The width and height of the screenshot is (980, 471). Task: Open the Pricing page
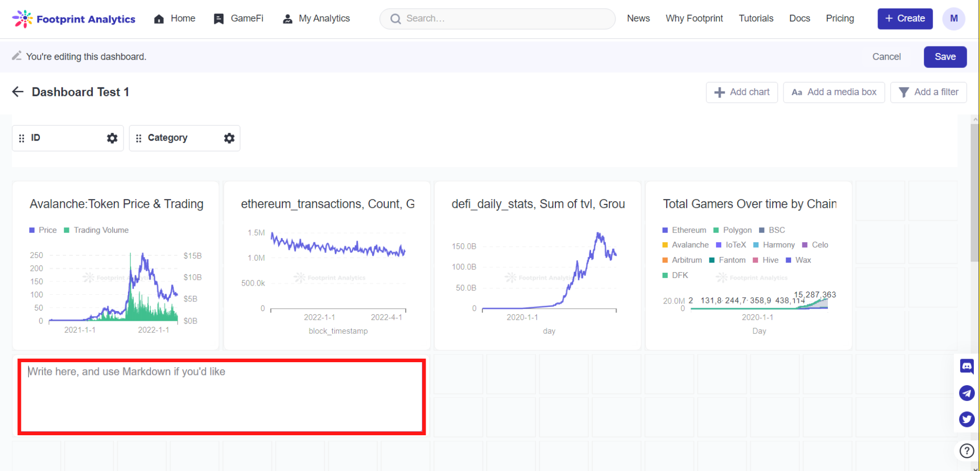840,18
